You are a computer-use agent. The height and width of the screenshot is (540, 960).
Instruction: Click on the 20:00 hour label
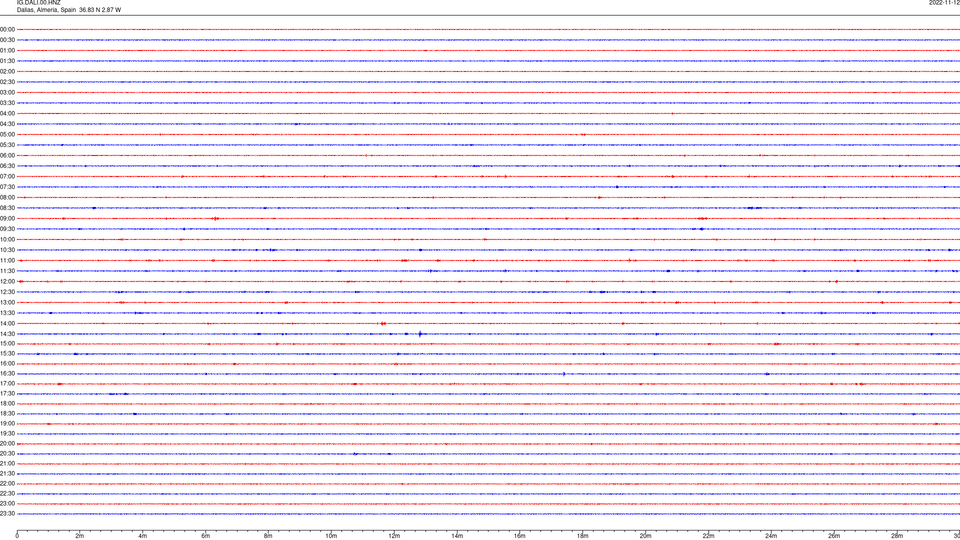(x=7, y=444)
